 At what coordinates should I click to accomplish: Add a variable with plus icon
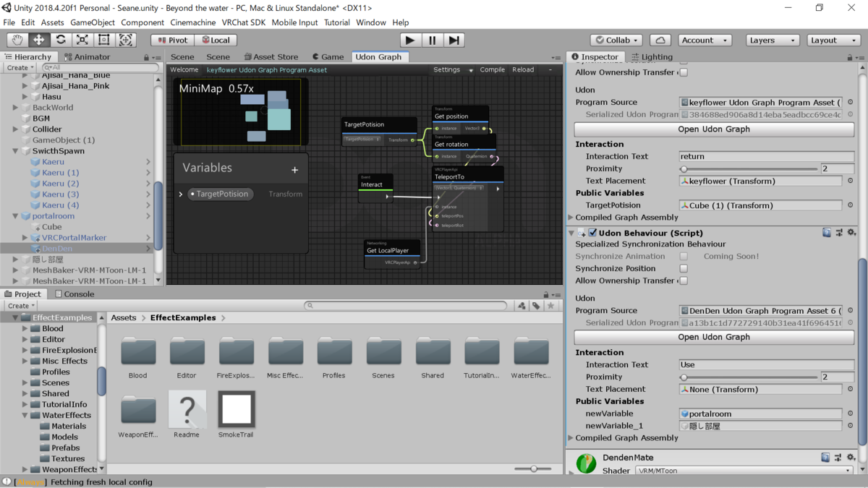click(294, 170)
